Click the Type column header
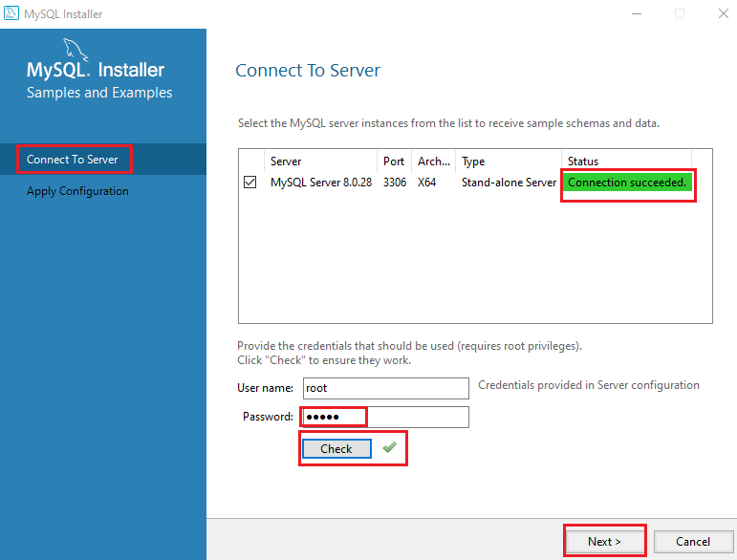The width and height of the screenshot is (737, 560). point(509,162)
